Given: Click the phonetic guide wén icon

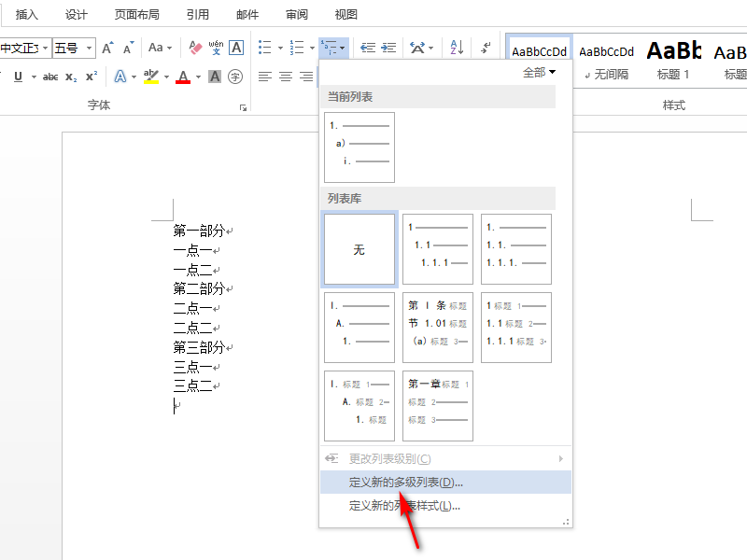Looking at the screenshot, I should [x=216, y=48].
